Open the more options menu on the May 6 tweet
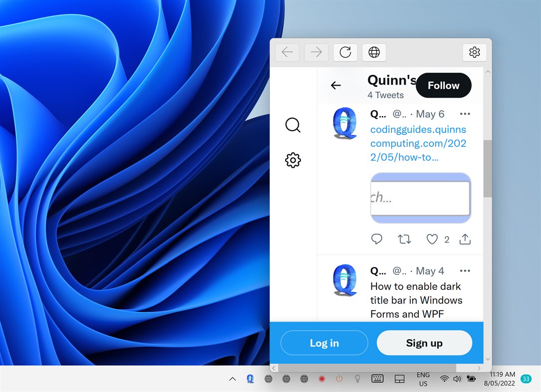This screenshot has height=392, width=541. pos(465,114)
